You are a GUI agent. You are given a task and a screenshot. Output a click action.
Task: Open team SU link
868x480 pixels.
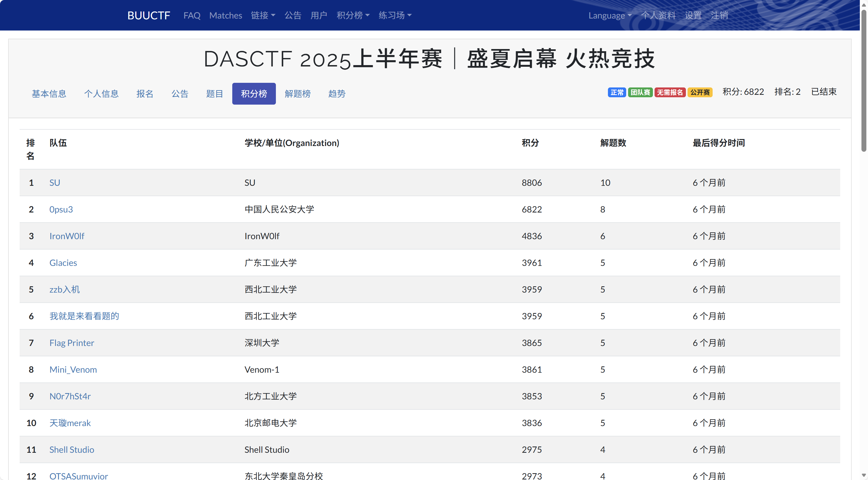(55, 183)
